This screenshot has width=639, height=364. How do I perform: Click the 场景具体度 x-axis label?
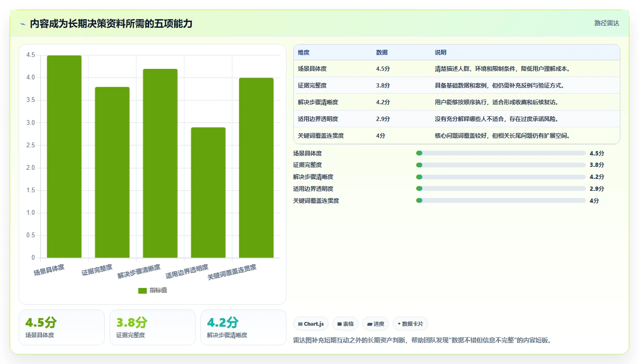point(49,270)
